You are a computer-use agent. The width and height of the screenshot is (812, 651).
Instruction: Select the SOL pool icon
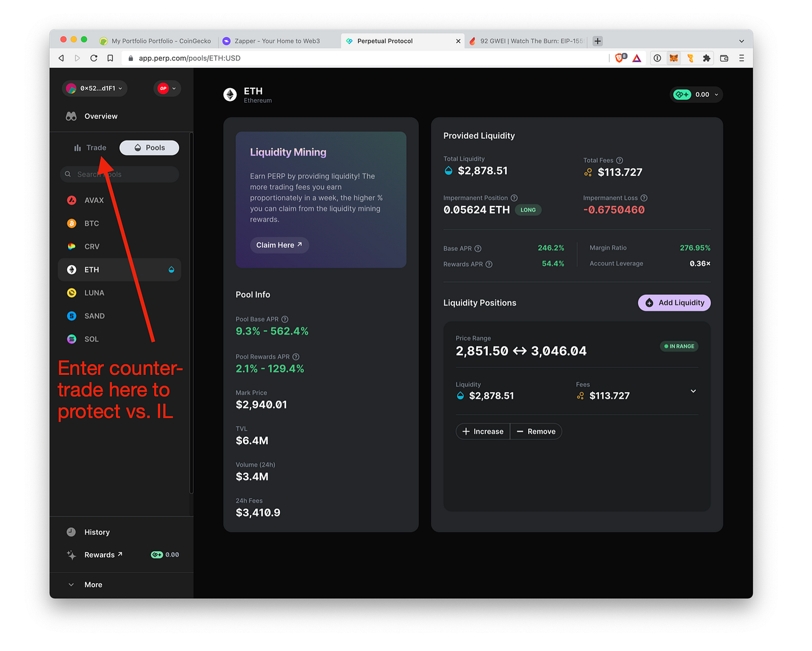click(x=72, y=339)
